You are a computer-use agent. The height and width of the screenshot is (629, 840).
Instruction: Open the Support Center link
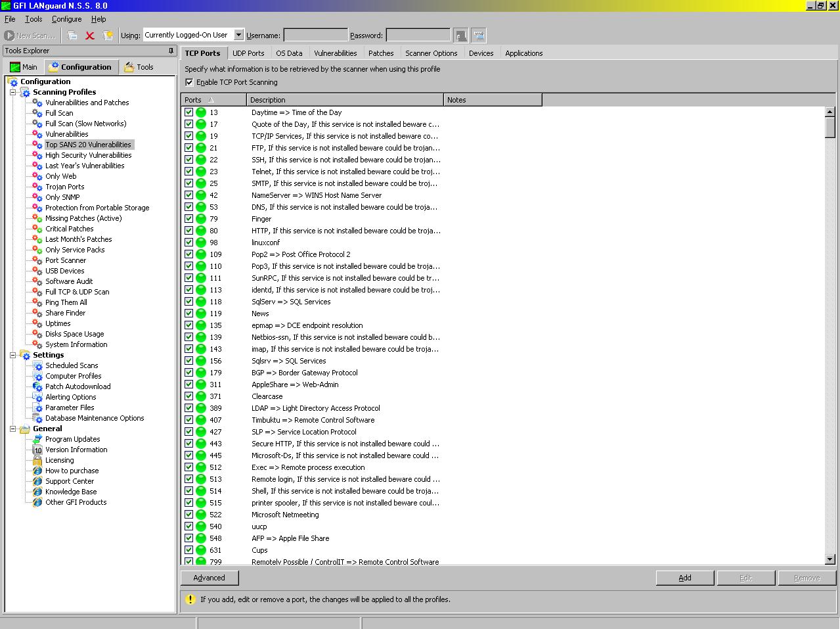pos(70,481)
